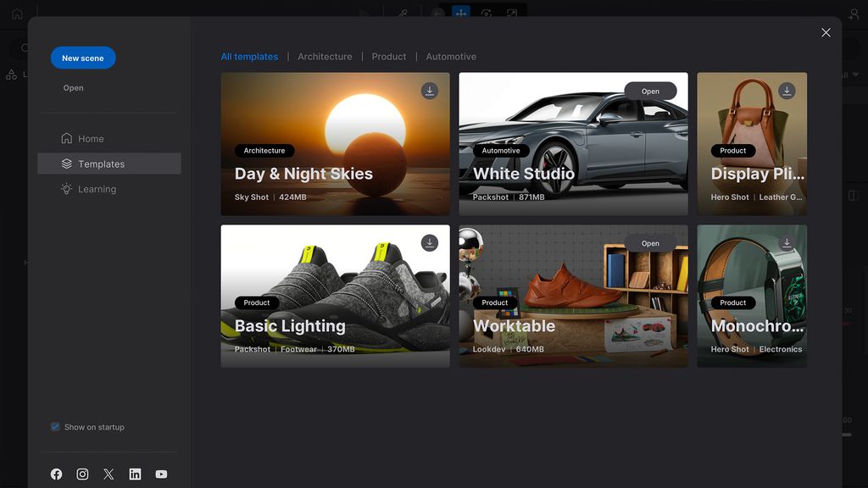Open the Worktable template
This screenshot has width=868, height=488.
(650, 243)
